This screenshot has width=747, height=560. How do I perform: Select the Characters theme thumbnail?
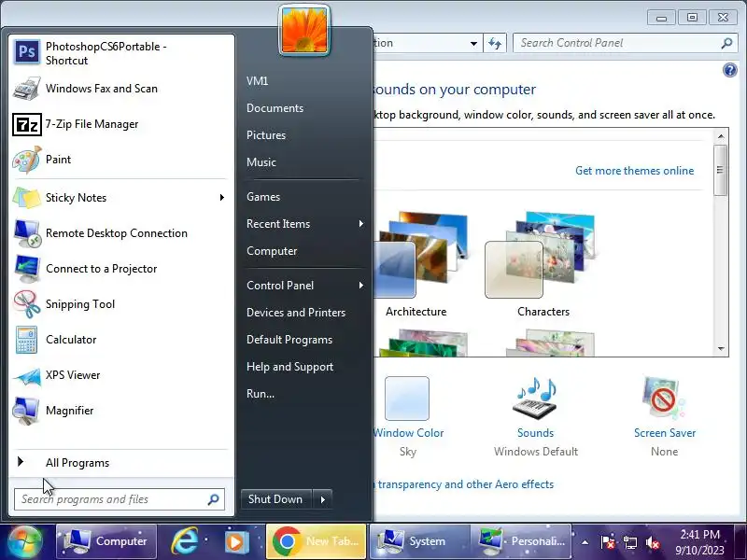542,255
